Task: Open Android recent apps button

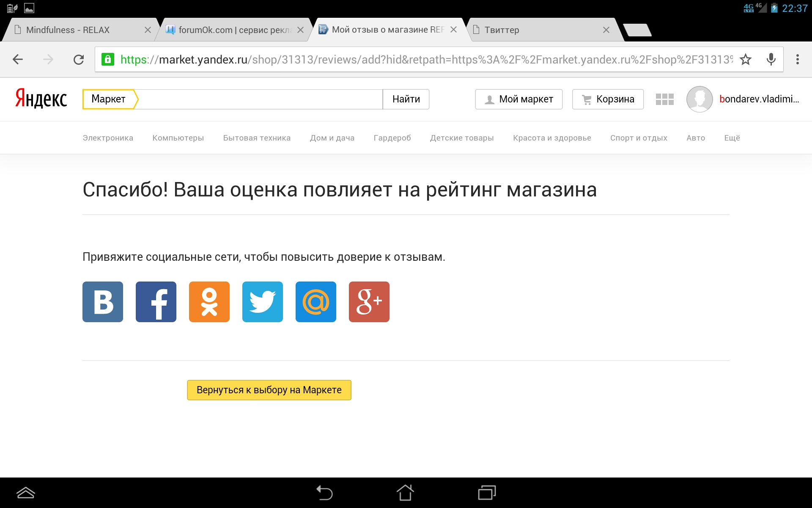Action: coord(487,493)
